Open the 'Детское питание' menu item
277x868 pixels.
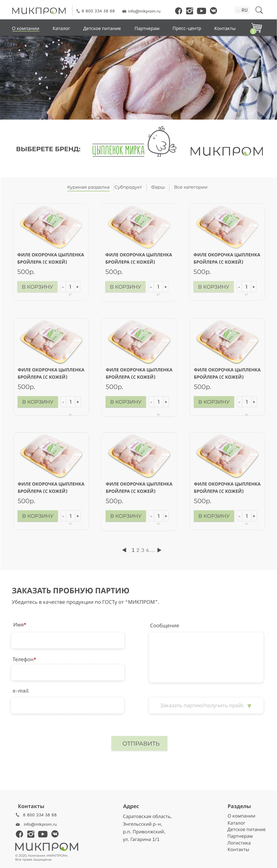tap(102, 28)
